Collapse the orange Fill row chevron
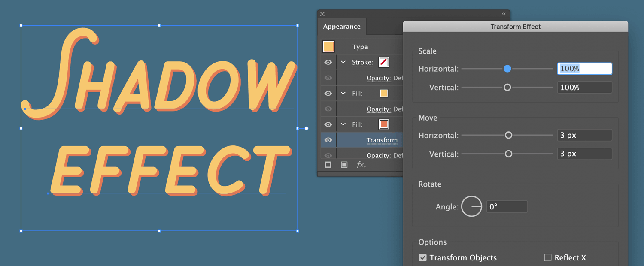This screenshot has width=644, height=266. [343, 124]
